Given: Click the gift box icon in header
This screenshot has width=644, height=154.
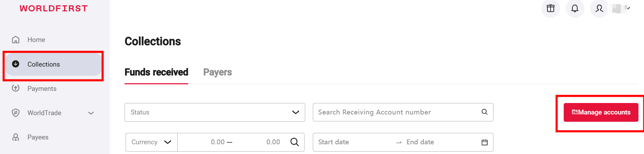Looking at the screenshot, I should click(x=550, y=8).
